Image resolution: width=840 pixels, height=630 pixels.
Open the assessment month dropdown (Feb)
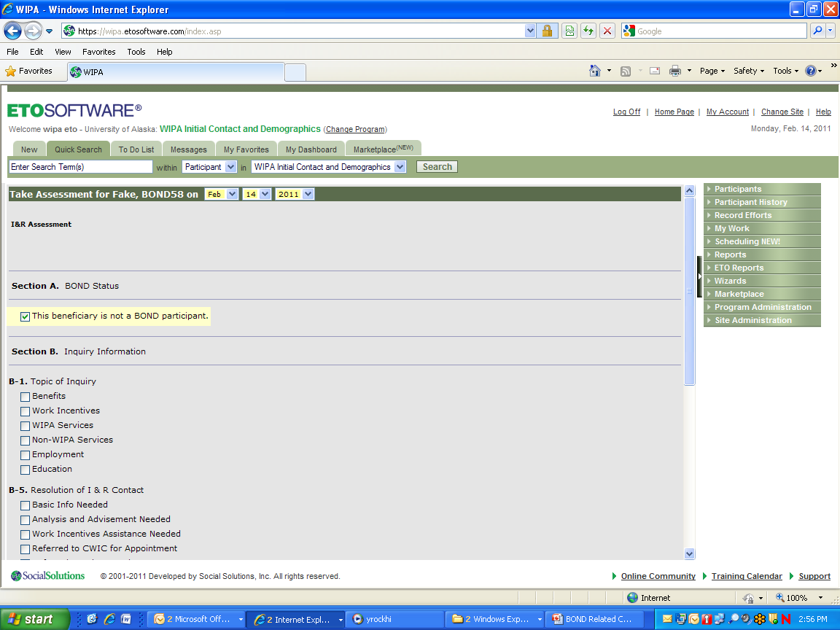(221, 194)
